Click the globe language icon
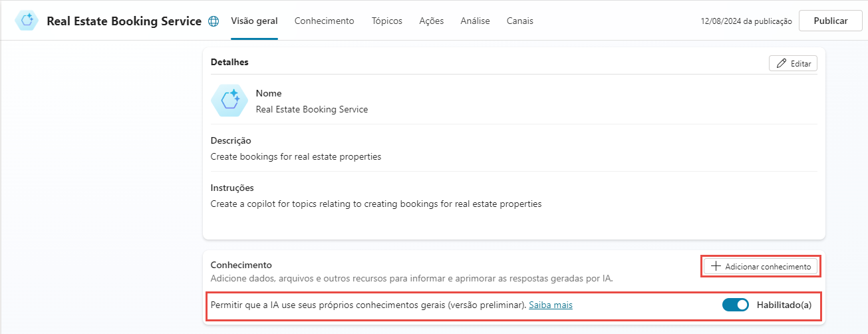This screenshot has width=868, height=334. click(214, 21)
